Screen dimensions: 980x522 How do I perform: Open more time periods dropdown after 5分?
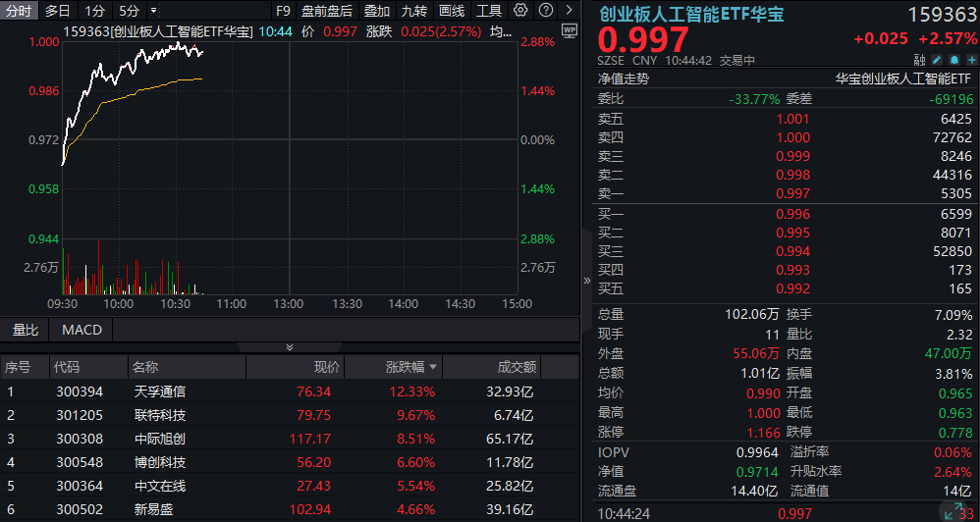(x=153, y=11)
